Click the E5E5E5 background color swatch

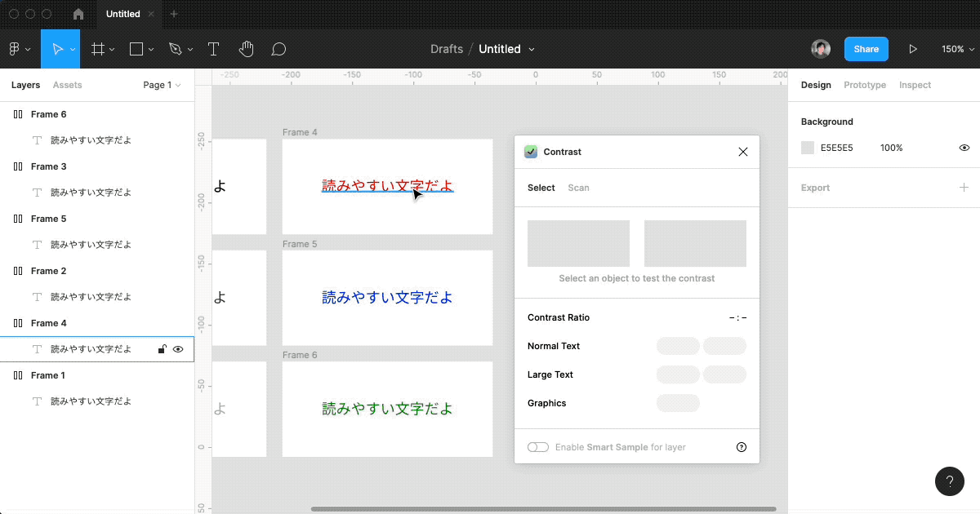tap(808, 148)
